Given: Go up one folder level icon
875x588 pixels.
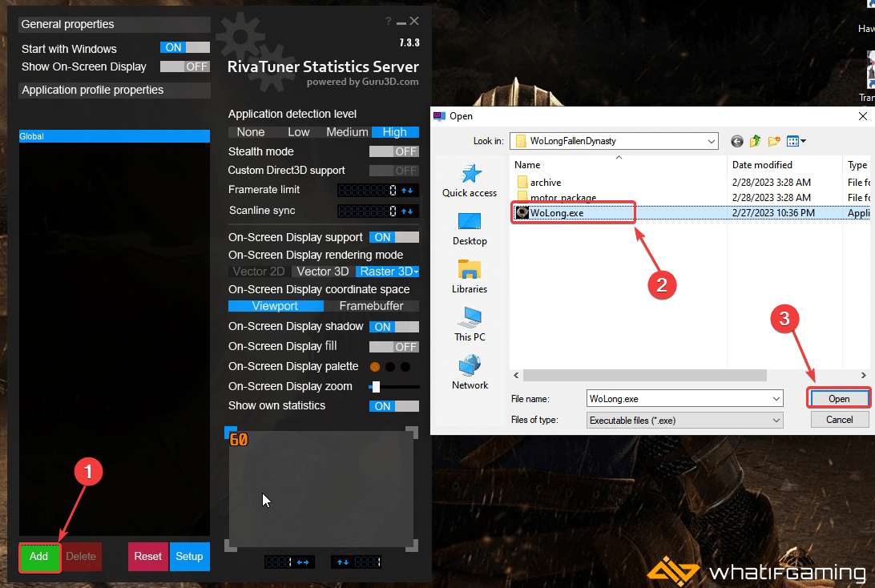Looking at the screenshot, I should coord(755,141).
